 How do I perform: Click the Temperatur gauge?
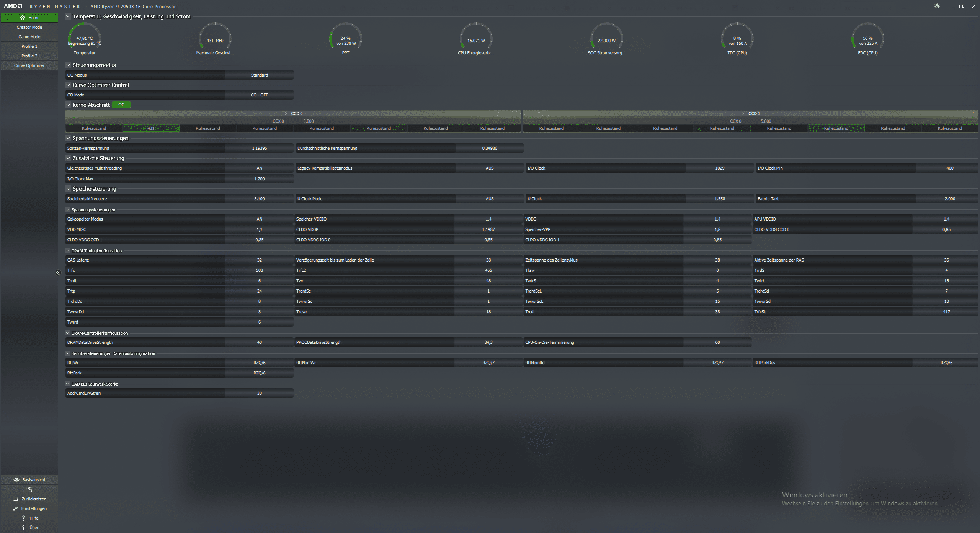(x=85, y=39)
